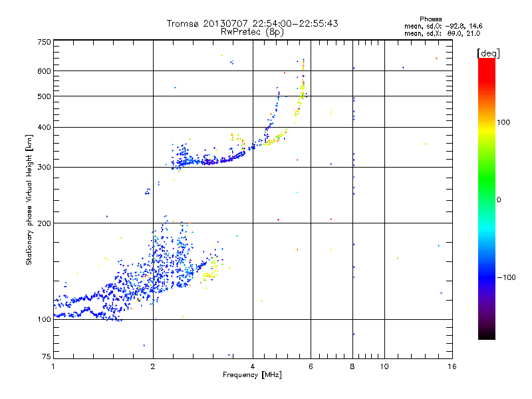The image size is (532, 399).
Task: Click the phase colorbar scale
Action: click(x=487, y=198)
